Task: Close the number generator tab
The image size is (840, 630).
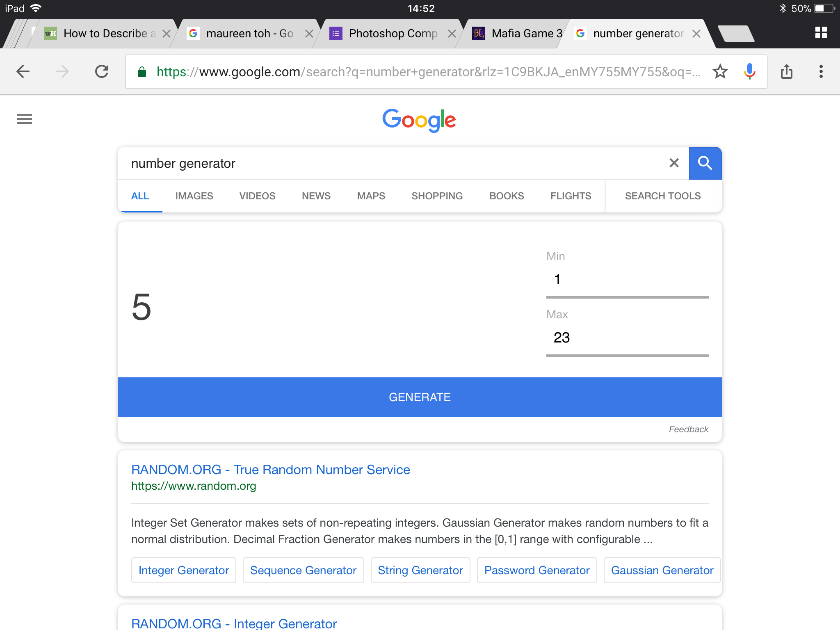Action: (696, 34)
